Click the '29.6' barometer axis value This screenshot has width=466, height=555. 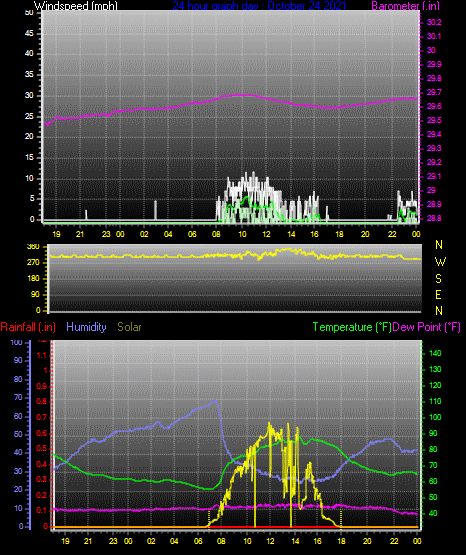(434, 107)
